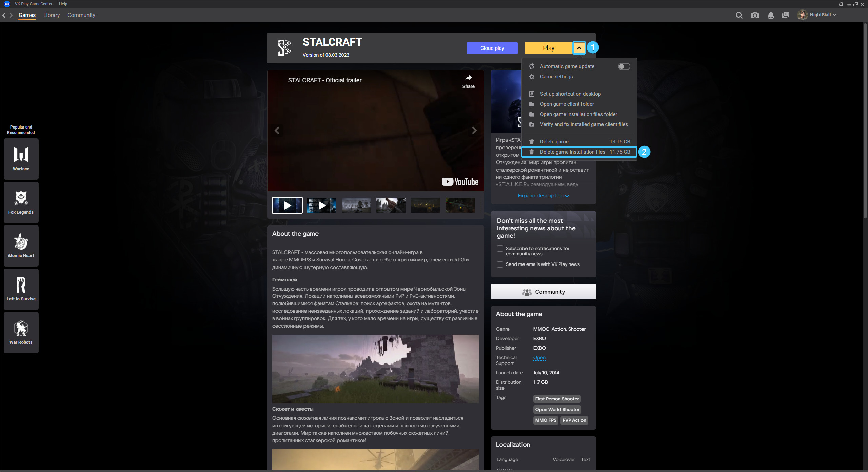Screen dimensions: 868x472
Task: Check Send me emails with VK Play news
Action: (500, 264)
